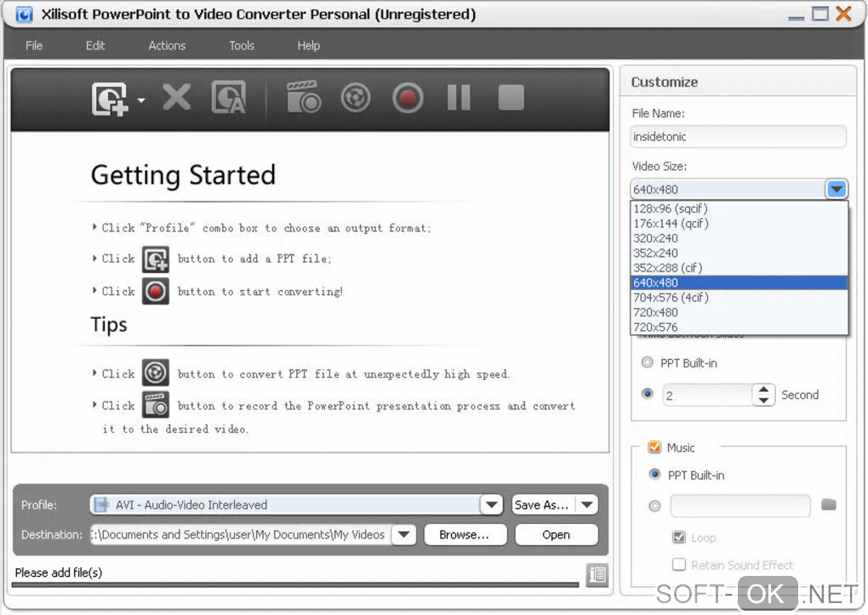Image resolution: width=868 pixels, height=615 pixels.
Task: Click the red start converting toolbar button
Action: coord(408,98)
